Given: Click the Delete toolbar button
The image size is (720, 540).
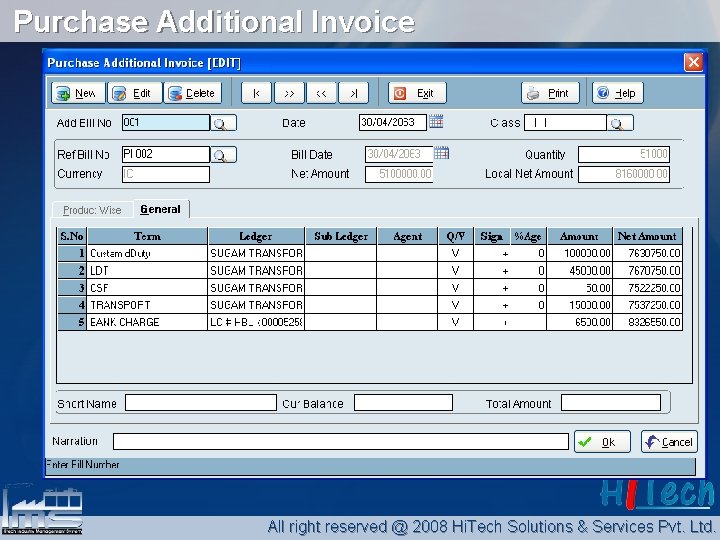Looking at the screenshot, I should coord(193,93).
